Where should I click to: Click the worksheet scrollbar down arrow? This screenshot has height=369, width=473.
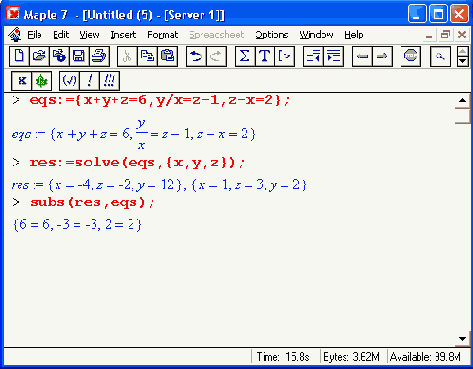coord(462,339)
